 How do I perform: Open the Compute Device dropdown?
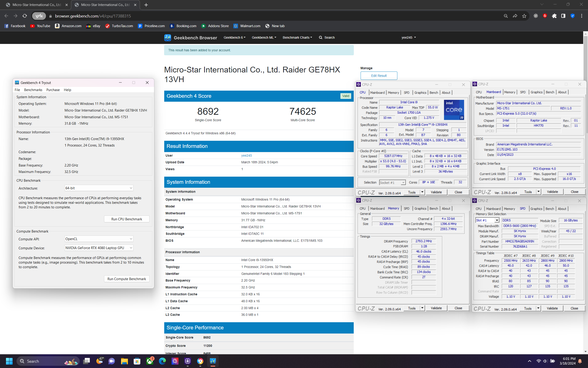(x=99, y=248)
